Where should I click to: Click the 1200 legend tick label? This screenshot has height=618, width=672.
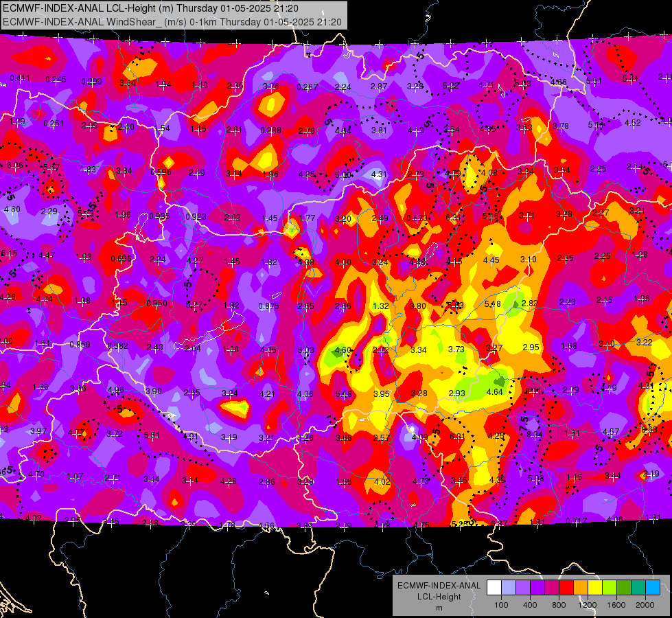point(587,605)
